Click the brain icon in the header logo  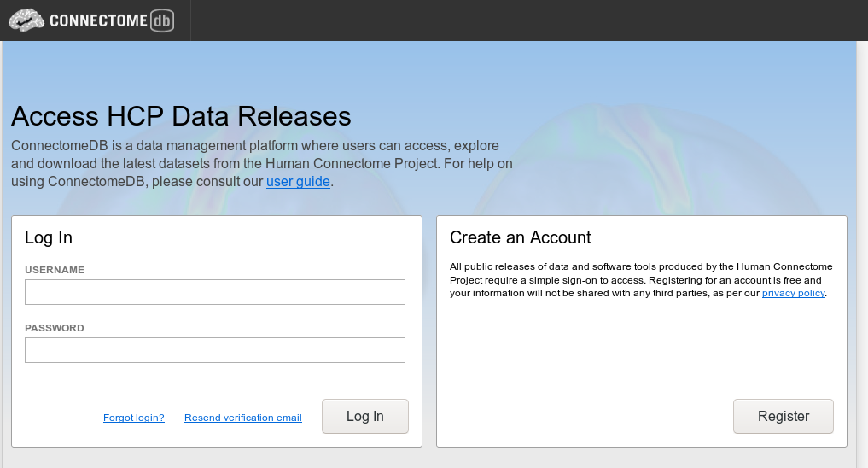(x=26, y=20)
